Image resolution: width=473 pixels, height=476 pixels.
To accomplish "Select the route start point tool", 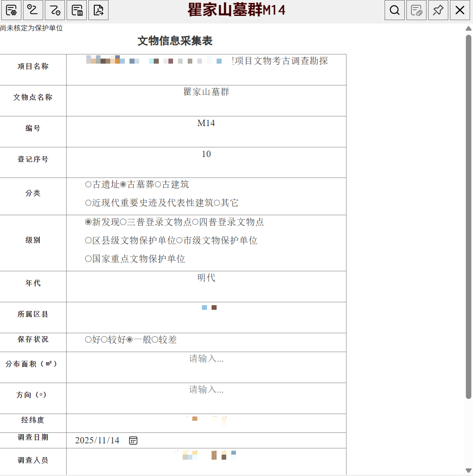I will coord(33,10).
